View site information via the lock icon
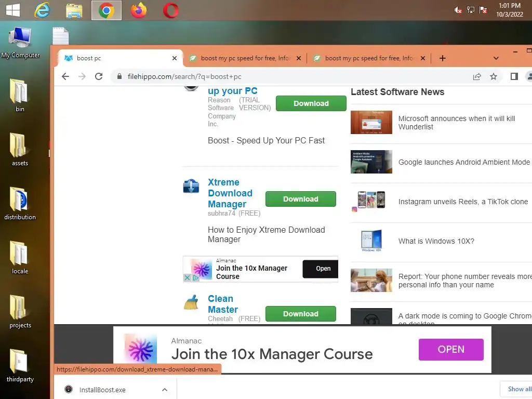 (x=119, y=76)
